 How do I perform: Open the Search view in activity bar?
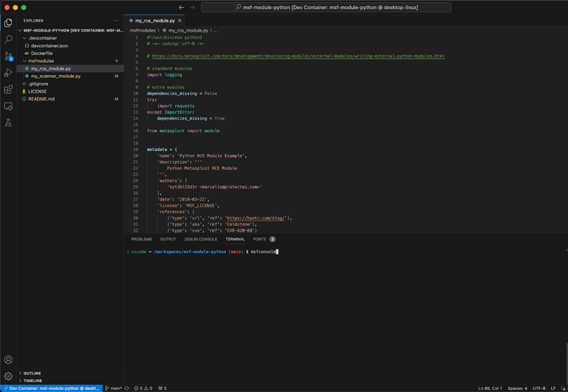coord(8,39)
